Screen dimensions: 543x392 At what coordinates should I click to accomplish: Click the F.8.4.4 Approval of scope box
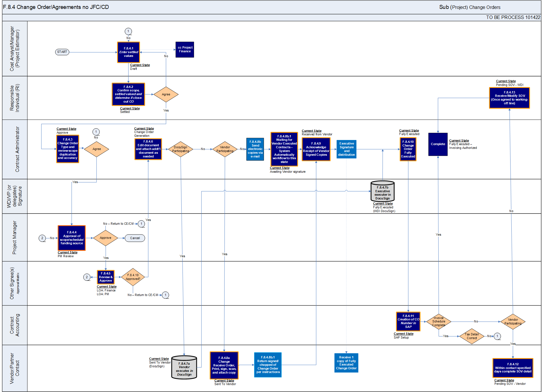(72, 238)
